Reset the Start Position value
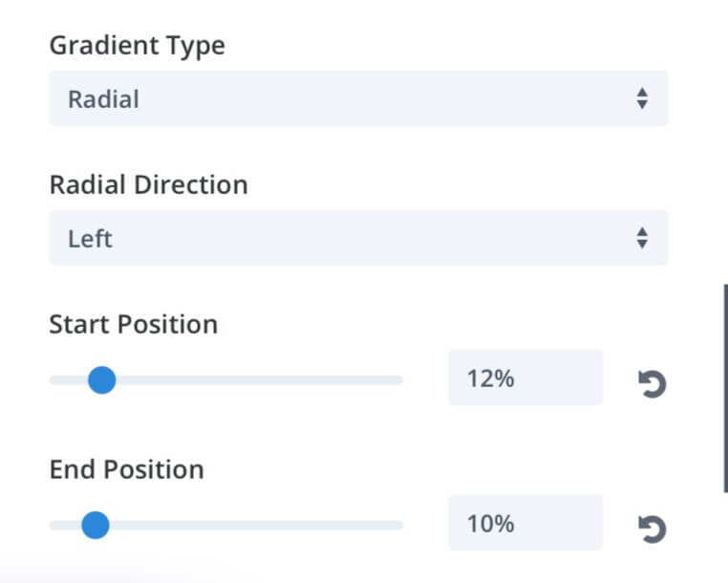This screenshot has height=583, width=728. click(x=653, y=383)
